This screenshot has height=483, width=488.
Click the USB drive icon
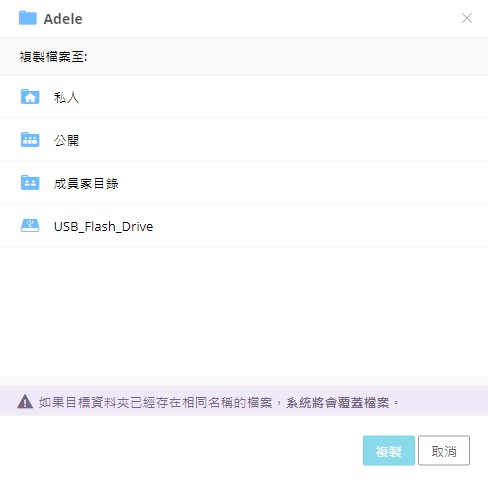tap(30, 225)
